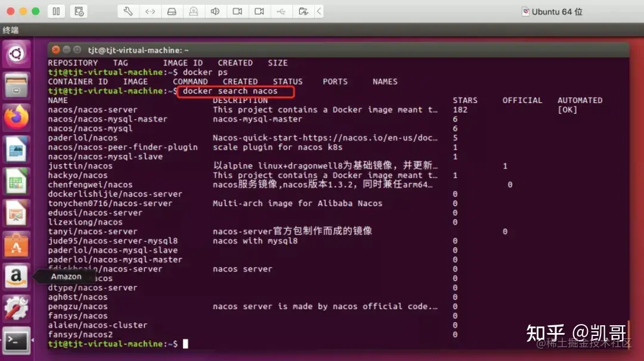Click the user/webcam icon in toolbar
The image size is (644, 361).
point(193,11)
